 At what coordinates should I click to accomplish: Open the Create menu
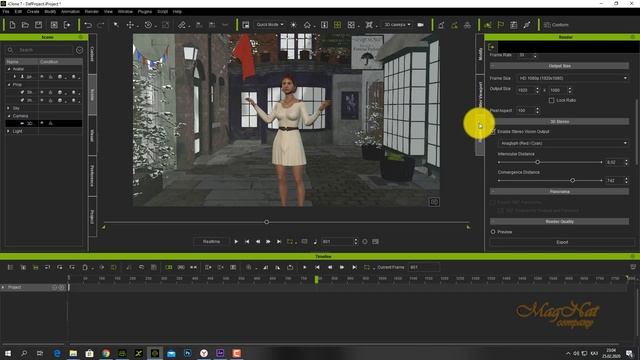[33, 11]
